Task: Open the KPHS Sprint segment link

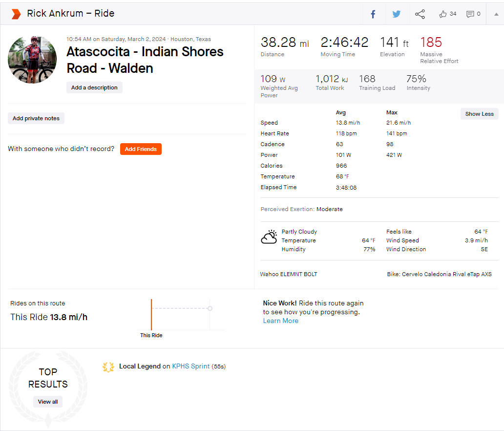Action: [191, 366]
